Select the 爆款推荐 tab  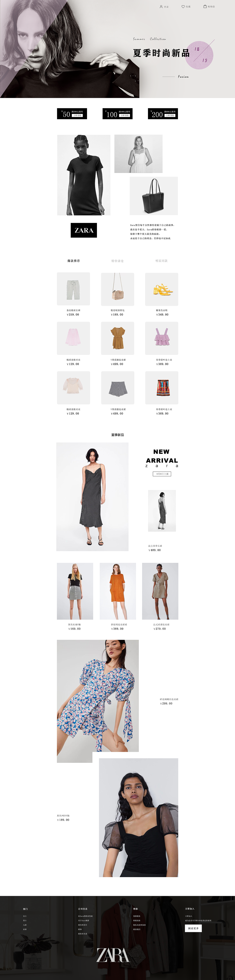coord(74,261)
